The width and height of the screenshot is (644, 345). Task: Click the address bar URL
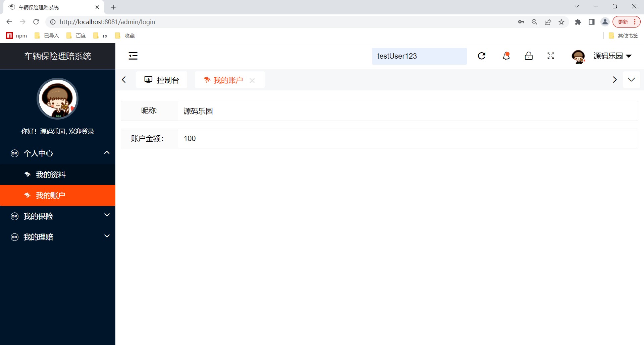107,22
